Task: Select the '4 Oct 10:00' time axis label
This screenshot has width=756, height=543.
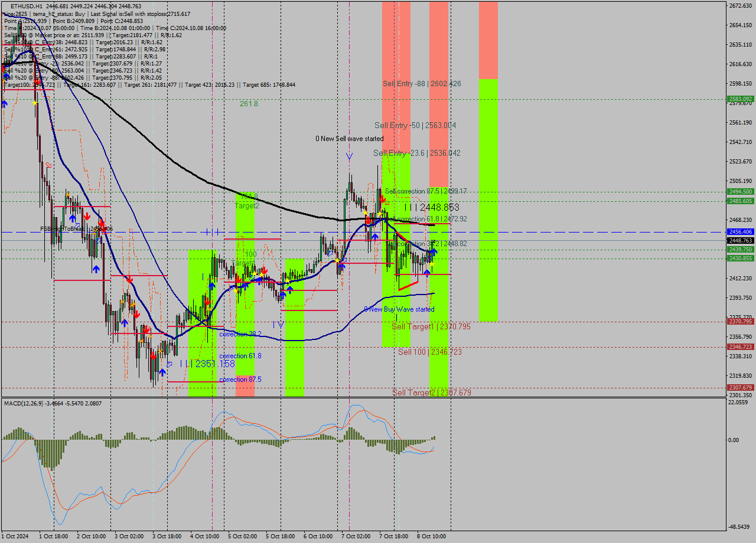Action: (204, 537)
